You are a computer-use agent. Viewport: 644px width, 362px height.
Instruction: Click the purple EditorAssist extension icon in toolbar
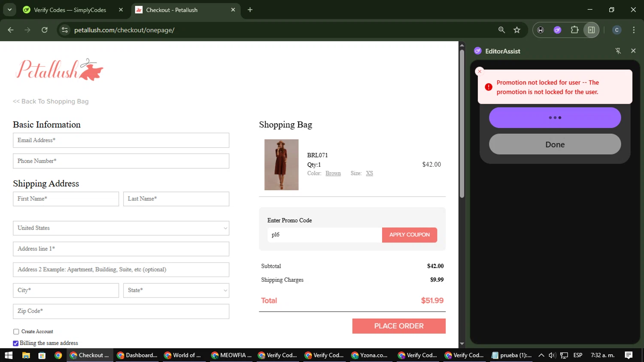[557, 30]
